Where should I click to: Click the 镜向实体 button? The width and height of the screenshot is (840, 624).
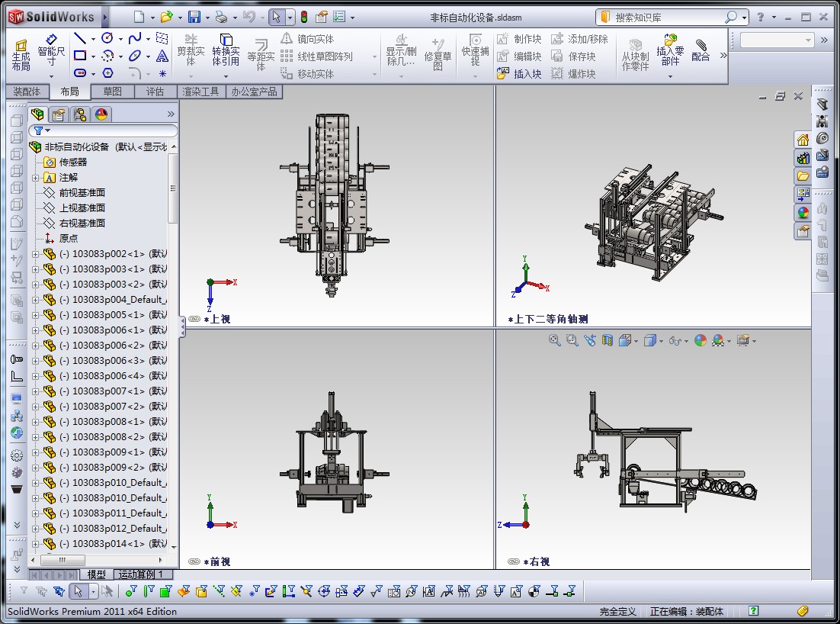tap(307, 39)
